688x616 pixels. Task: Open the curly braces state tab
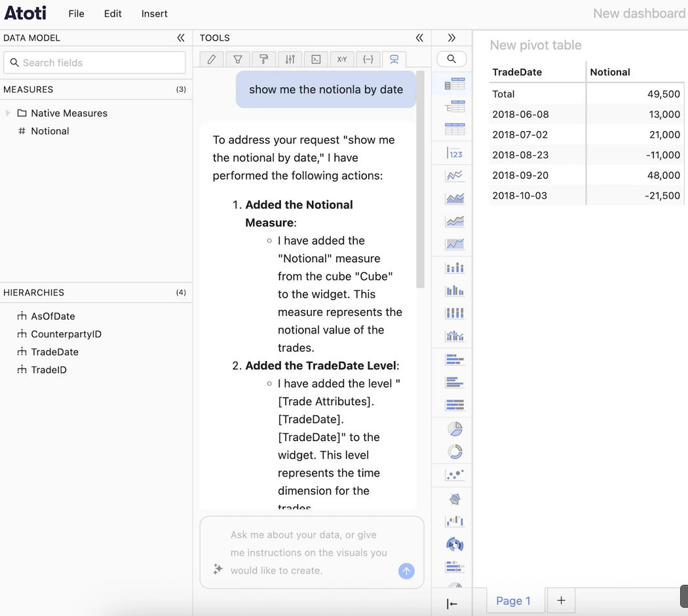point(368,59)
